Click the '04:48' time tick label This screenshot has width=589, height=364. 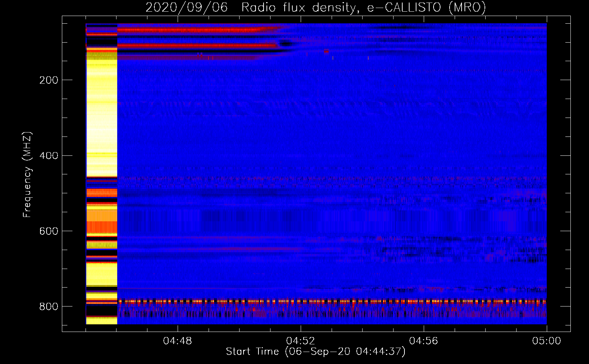178,341
